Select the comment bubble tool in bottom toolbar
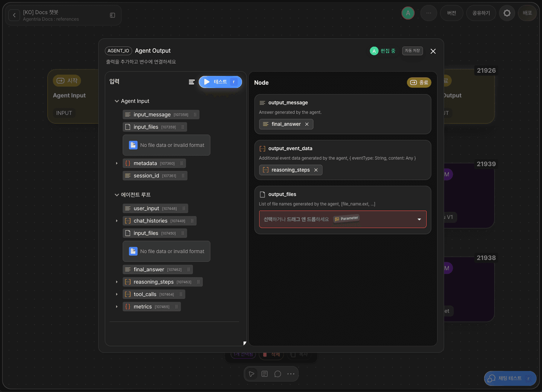 pyautogui.click(x=278, y=374)
